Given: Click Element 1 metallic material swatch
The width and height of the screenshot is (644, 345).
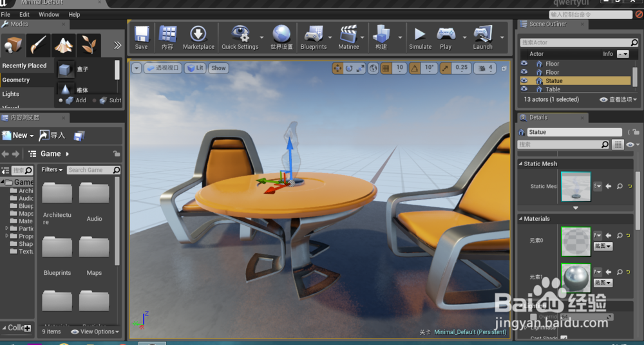Looking at the screenshot, I should [x=576, y=278].
